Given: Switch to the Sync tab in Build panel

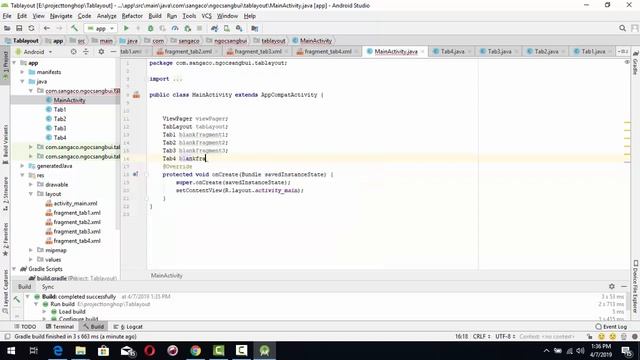Looking at the screenshot, I should (x=48, y=287).
